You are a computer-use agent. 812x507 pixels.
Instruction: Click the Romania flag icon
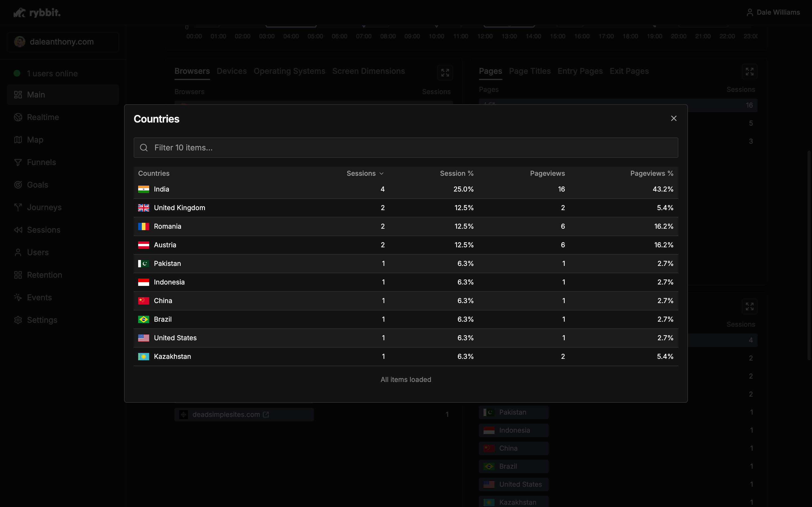tap(144, 226)
